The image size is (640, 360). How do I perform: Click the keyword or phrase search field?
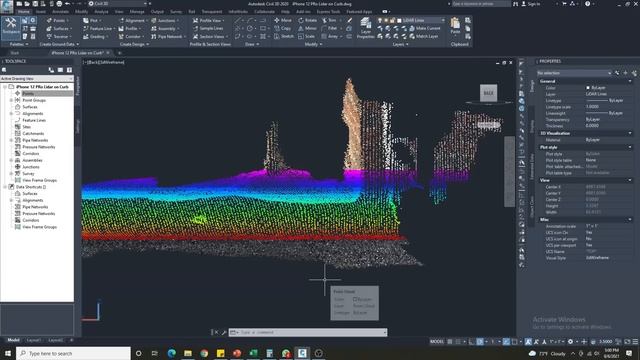480,4
